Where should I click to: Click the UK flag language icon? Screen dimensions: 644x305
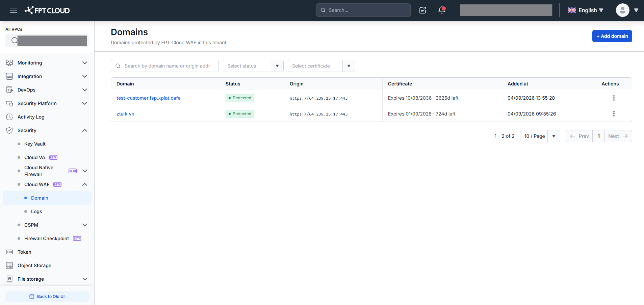click(572, 10)
